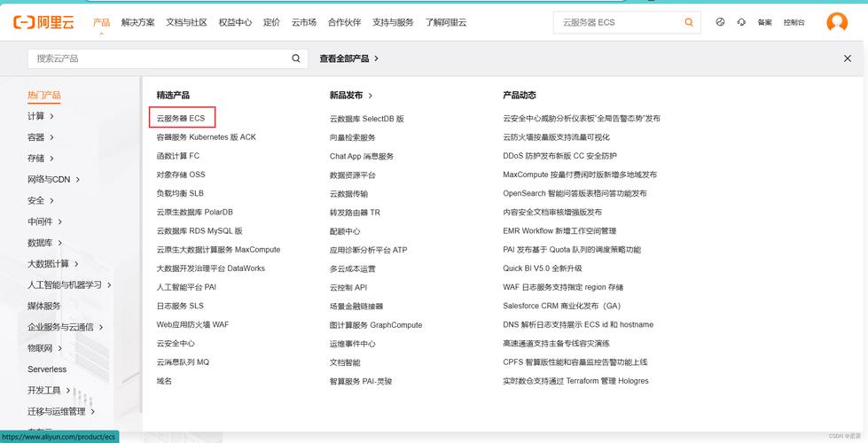Open 云数据库 SelectDB 版

tap(367, 119)
